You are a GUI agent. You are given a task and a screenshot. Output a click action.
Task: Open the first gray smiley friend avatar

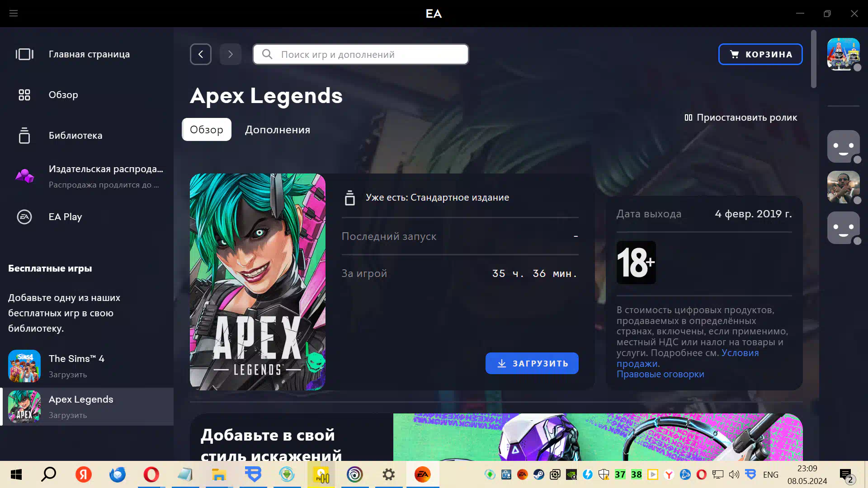pos(844,146)
